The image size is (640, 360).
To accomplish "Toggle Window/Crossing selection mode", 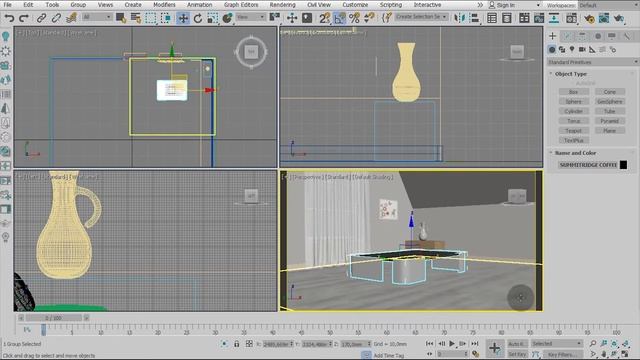I will (166, 18).
